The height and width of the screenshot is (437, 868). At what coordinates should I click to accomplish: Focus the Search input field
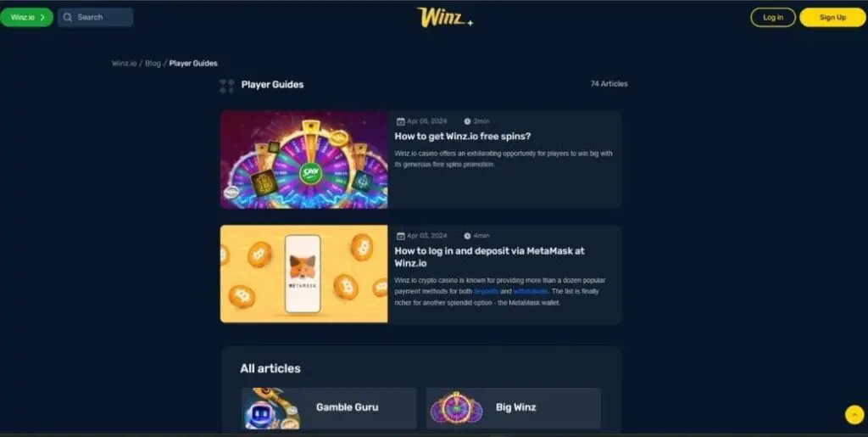[x=95, y=17]
